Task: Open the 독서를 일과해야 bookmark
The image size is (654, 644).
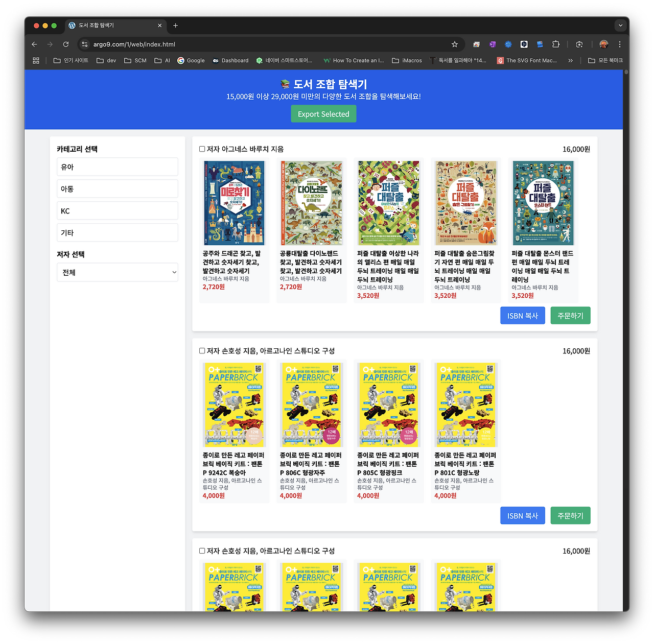Action: (458, 60)
